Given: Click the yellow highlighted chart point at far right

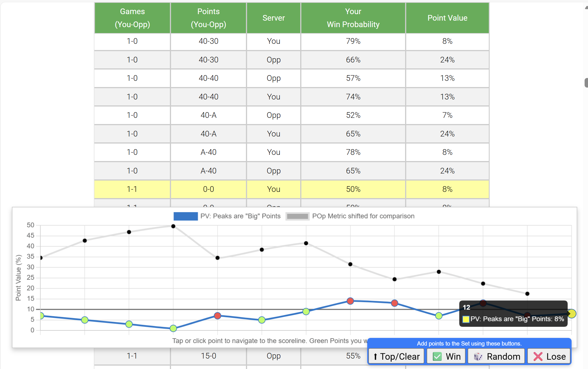Looking at the screenshot, I should tap(572, 314).
